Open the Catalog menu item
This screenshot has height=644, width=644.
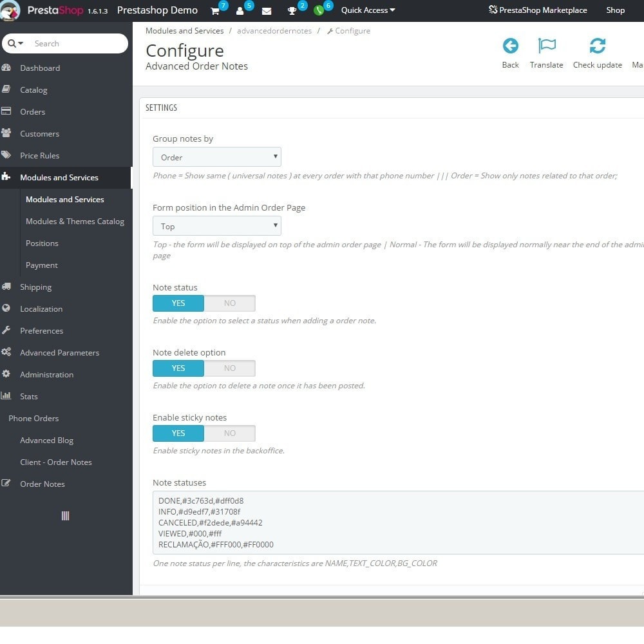coord(33,90)
